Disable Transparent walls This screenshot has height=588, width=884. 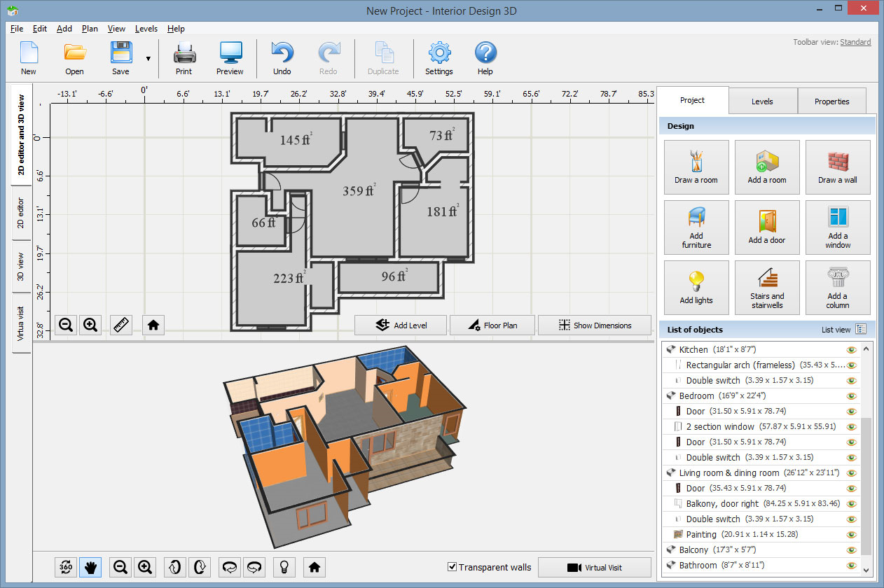(x=452, y=567)
